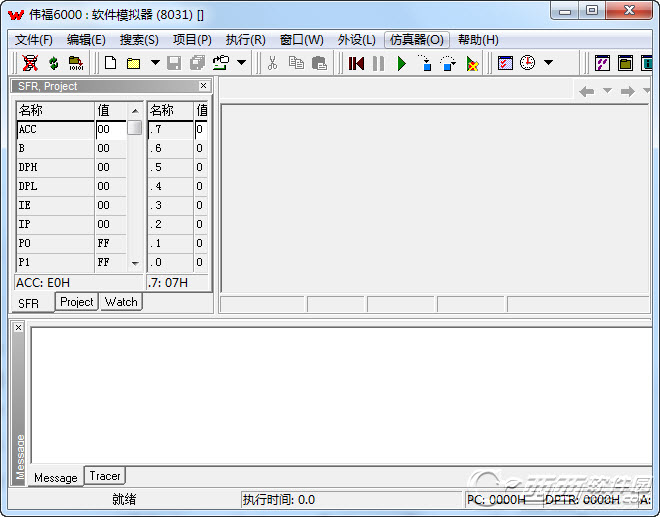Click the Pause execution icon
The image size is (660, 517).
(x=378, y=63)
